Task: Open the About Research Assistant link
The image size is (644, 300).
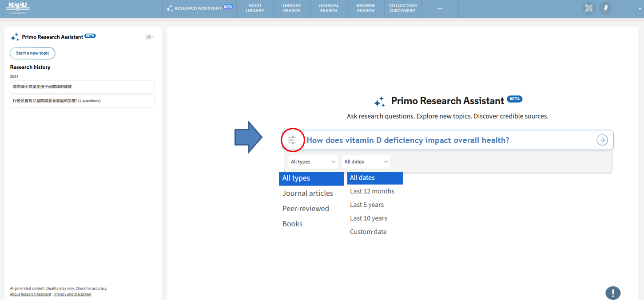Action: click(31, 294)
